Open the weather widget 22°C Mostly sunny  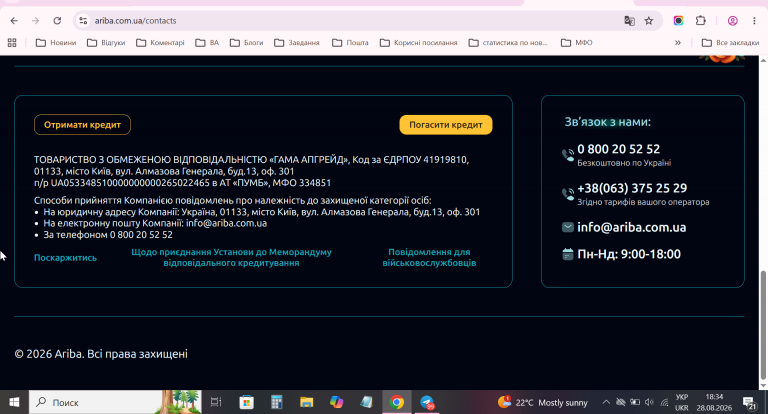543,402
